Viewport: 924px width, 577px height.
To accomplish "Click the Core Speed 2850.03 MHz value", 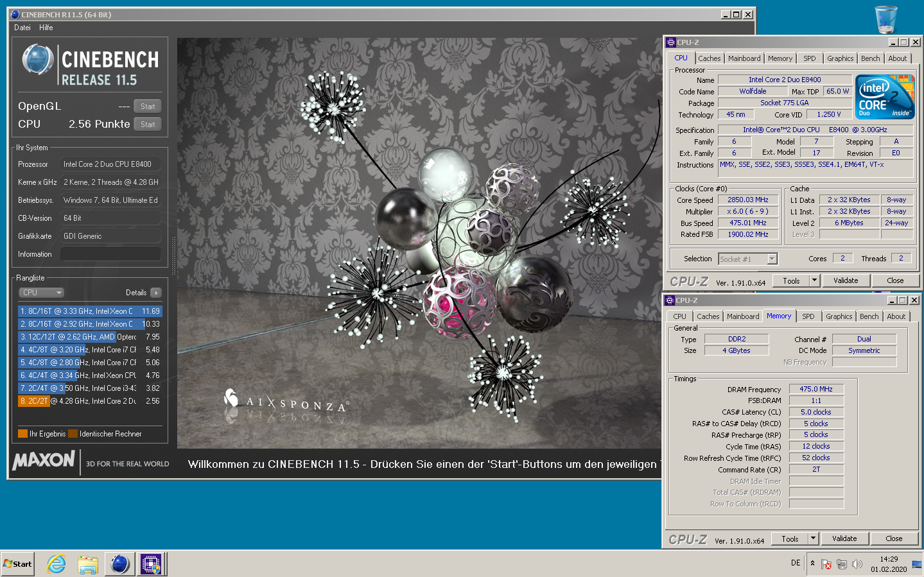I will click(748, 200).
